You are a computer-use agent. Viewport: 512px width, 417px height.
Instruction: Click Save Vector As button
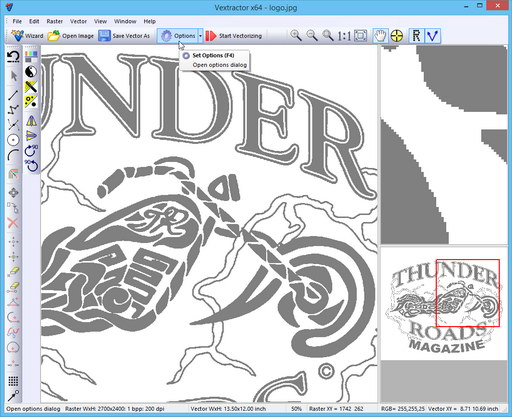pyautogui.click(x=124, y=36)
